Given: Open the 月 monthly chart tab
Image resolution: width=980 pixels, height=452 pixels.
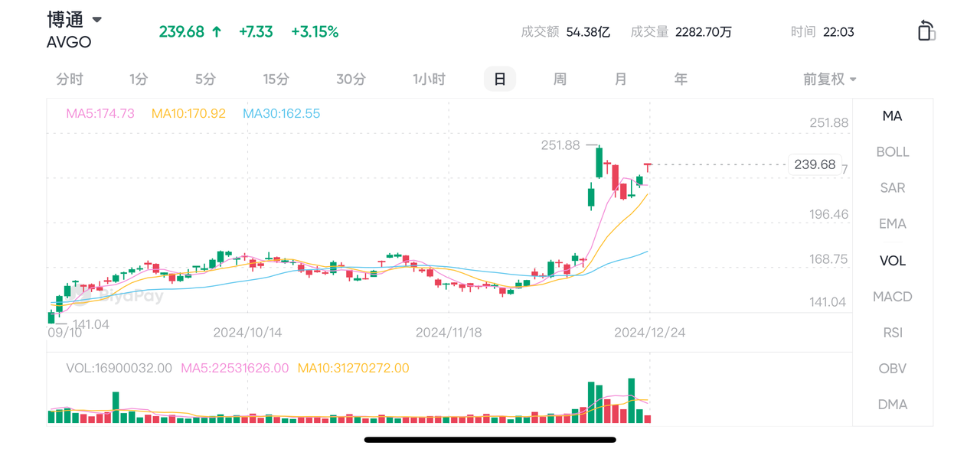Looking at the screenshot, I should (620, 79).
